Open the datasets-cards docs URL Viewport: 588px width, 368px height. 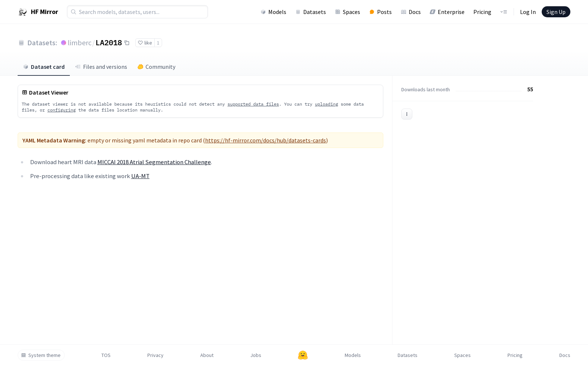click(x=265, y=140)
